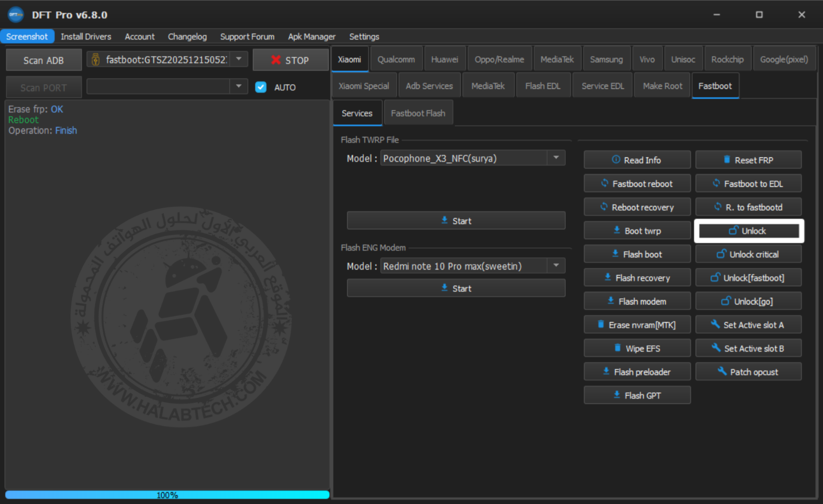The height and width of the screenshot is (504, 823).
Task: Open the Settings menu
Action: click(364, 36)
